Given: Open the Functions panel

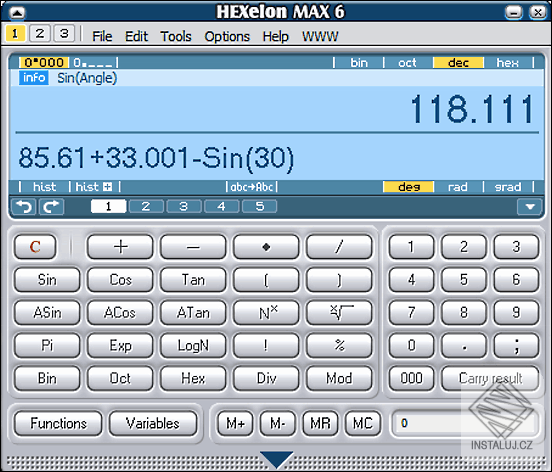Looking at the screenshot, I should [58, 423].
